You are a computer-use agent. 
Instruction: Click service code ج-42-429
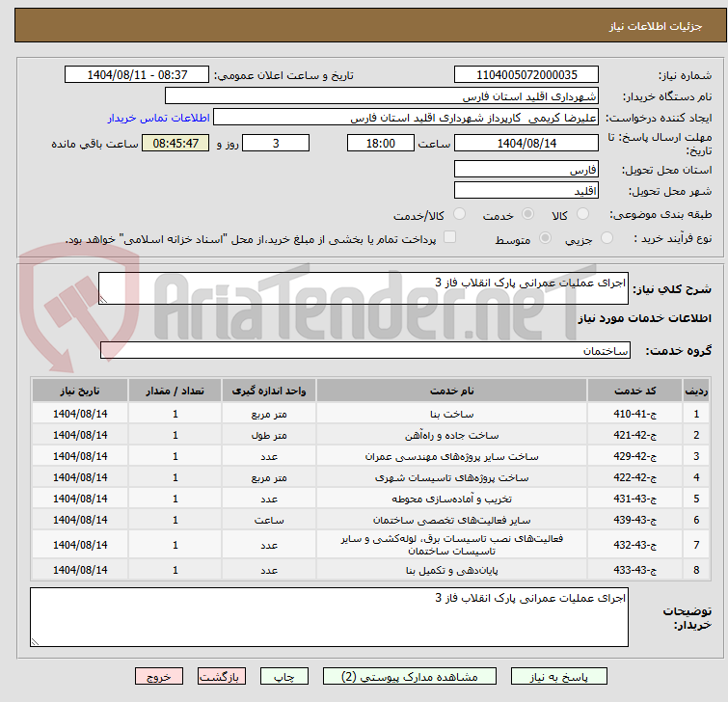(x=634, y=456)
